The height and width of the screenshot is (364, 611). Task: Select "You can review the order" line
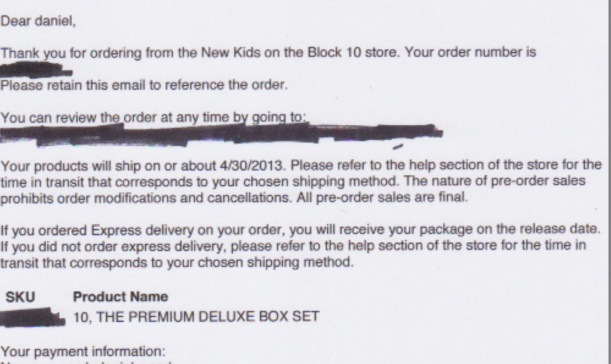[153, 117]
